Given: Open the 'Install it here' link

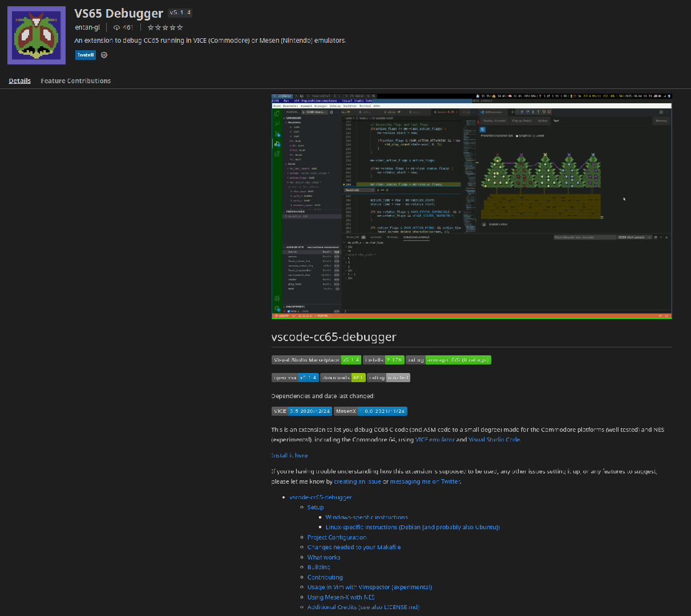Looking at the screenshot, I should point(289,455).
